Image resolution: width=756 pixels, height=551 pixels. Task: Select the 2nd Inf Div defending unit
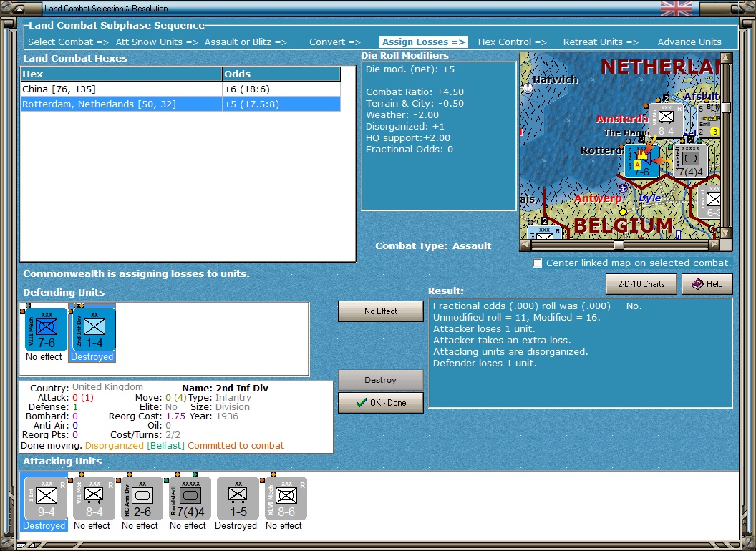[94, 329]
